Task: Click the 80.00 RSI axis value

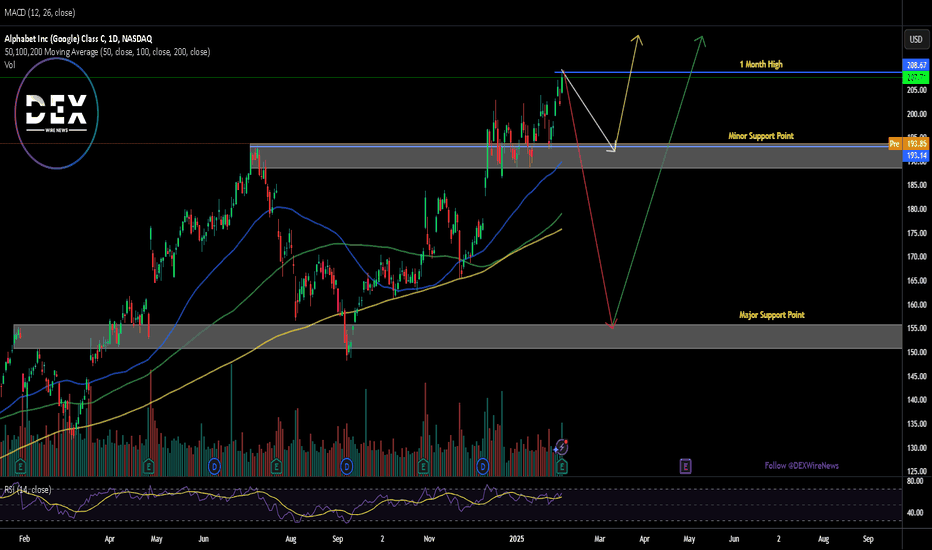Action: (x=916, y=481)
